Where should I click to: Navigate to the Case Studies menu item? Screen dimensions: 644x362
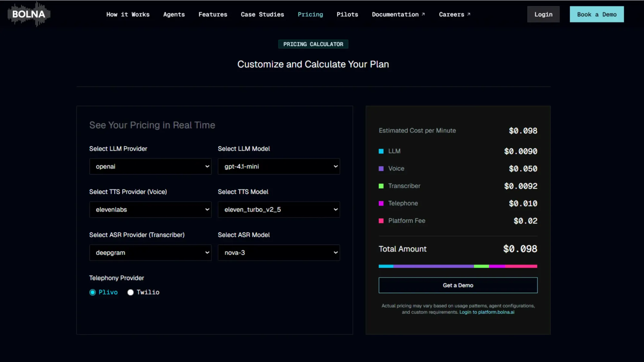click(x=262, y=14)
